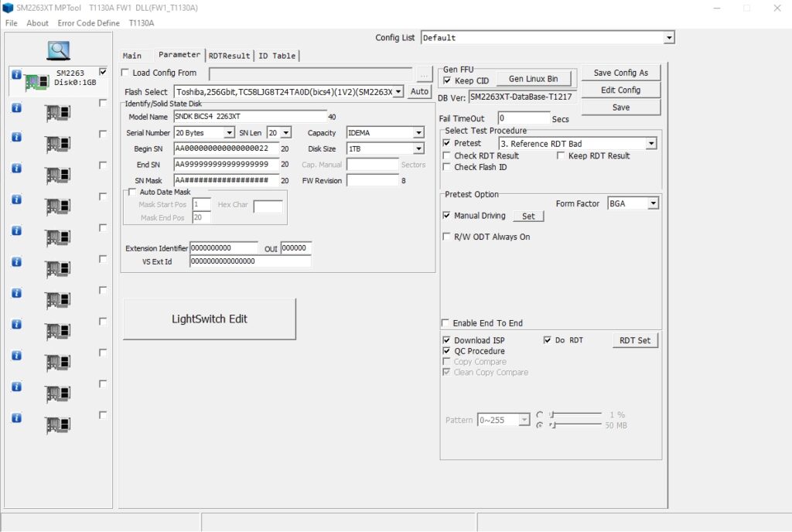
Task: Open the info icon beside SM2263 Disk0
Action: pyautogui.click(x=16, y=75)
